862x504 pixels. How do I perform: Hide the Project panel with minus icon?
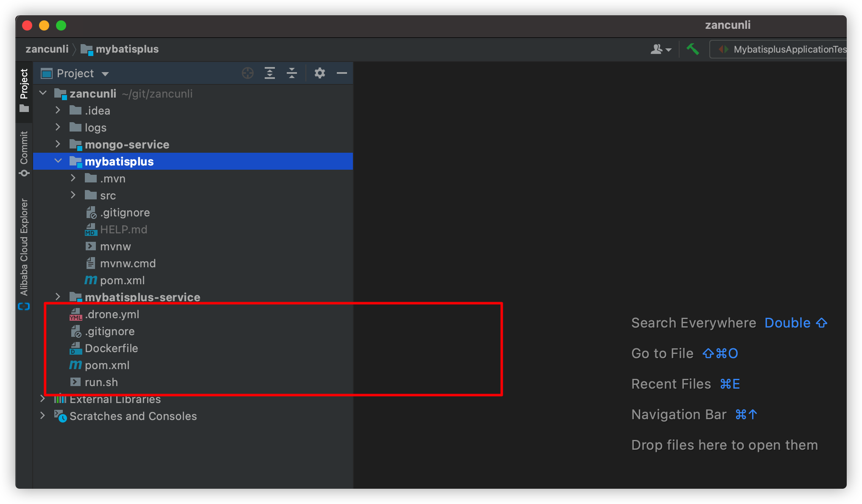342,73
